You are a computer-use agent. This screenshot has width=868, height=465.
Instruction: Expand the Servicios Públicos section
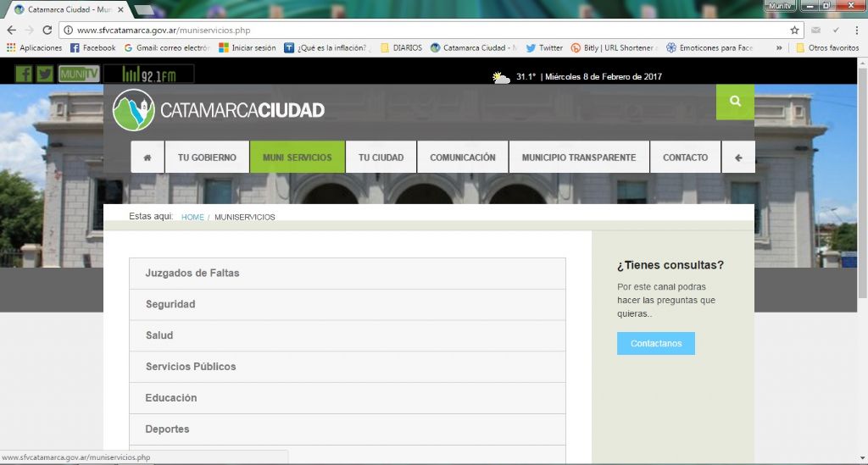347,367
